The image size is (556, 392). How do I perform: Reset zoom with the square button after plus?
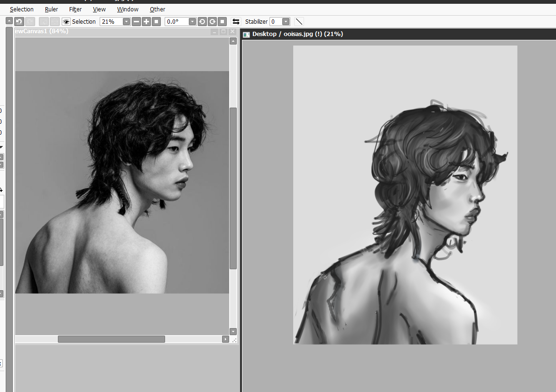(x=156, y=21)
